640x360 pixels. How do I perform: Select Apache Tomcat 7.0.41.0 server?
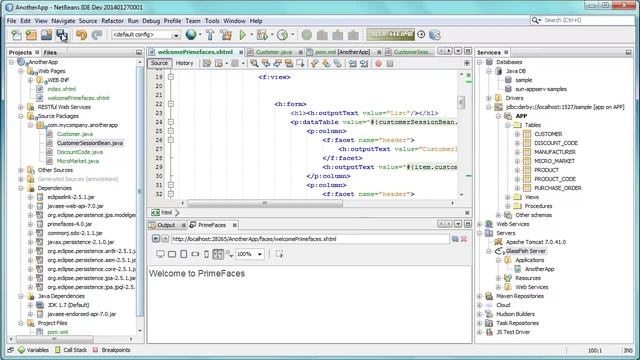(x=536, y=242)
